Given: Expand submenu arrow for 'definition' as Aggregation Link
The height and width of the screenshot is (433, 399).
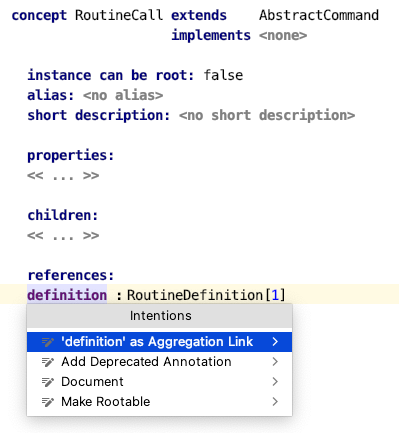Looking at the screenshot, I should 275,342.
